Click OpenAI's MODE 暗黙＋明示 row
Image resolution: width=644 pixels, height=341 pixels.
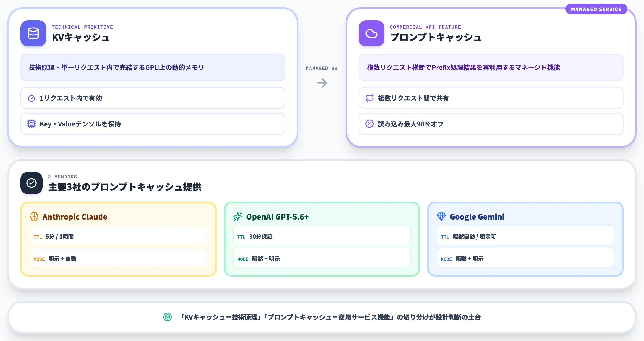click(x=322, y=258)
